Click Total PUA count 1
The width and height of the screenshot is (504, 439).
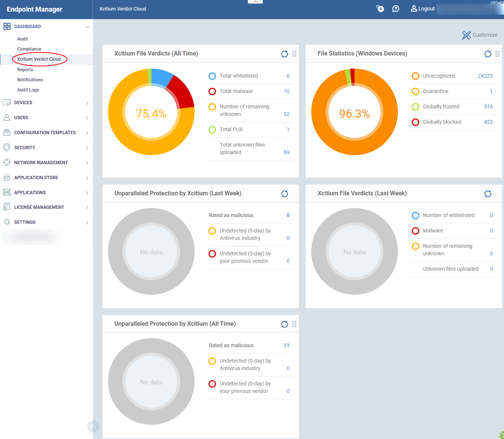coord(288,129)
